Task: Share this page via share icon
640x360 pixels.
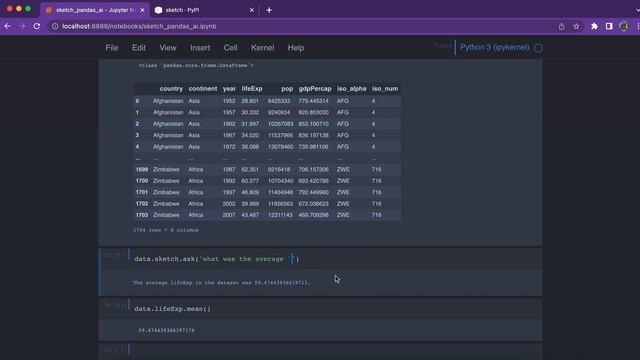Action: coord(562,26)
